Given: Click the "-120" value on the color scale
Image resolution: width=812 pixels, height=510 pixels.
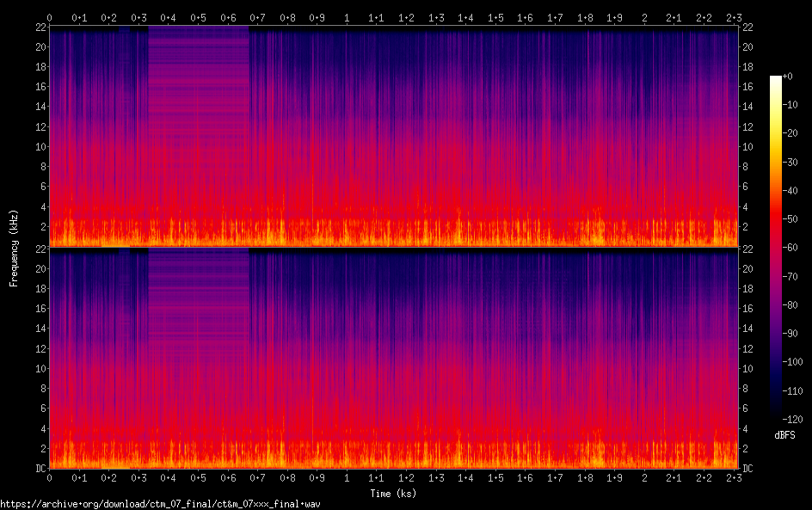Looking at the screenshot, I should [793, 420].
